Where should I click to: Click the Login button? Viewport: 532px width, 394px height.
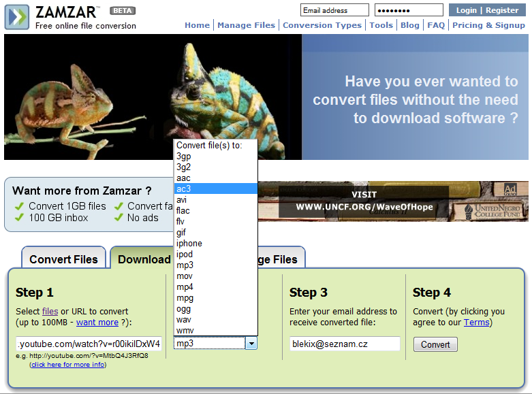point(467,10)
